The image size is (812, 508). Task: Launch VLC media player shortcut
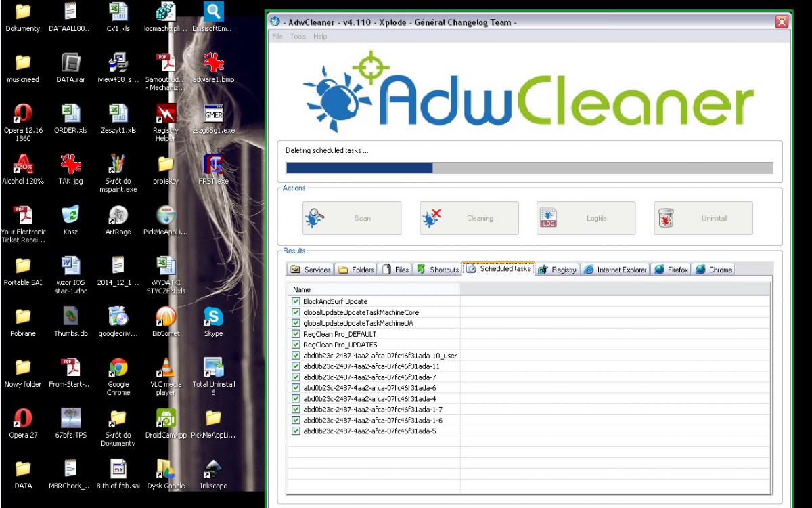pyautogui.click(x=166, y=368)
